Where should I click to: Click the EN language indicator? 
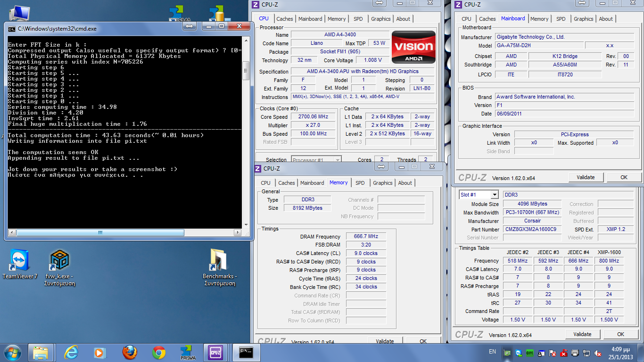pyautogui.click(x=492, y=352)
